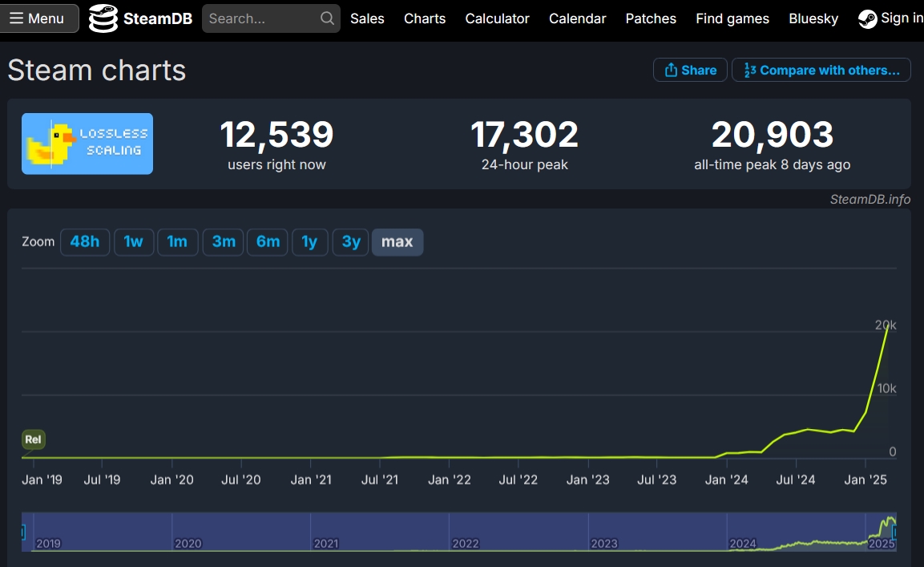This screenshot has height=567, width=924.
Task: Click Compare with others button
Action: 821,71
